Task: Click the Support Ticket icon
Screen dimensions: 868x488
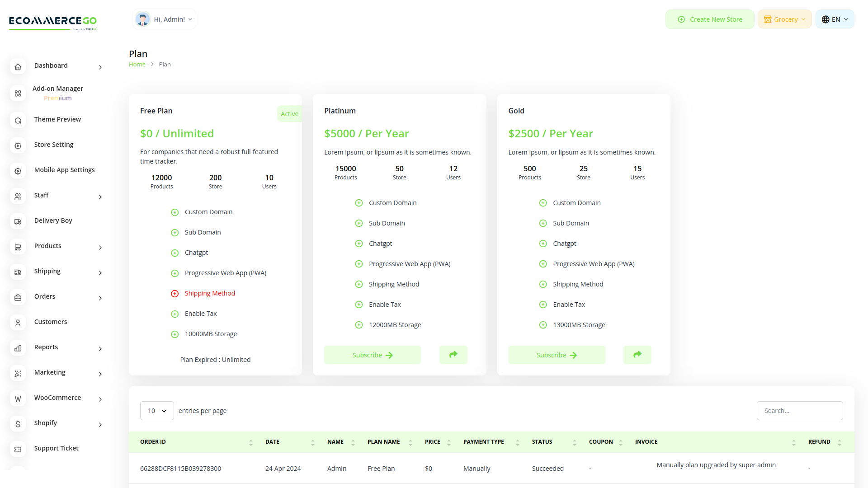Action: point(18,449)
